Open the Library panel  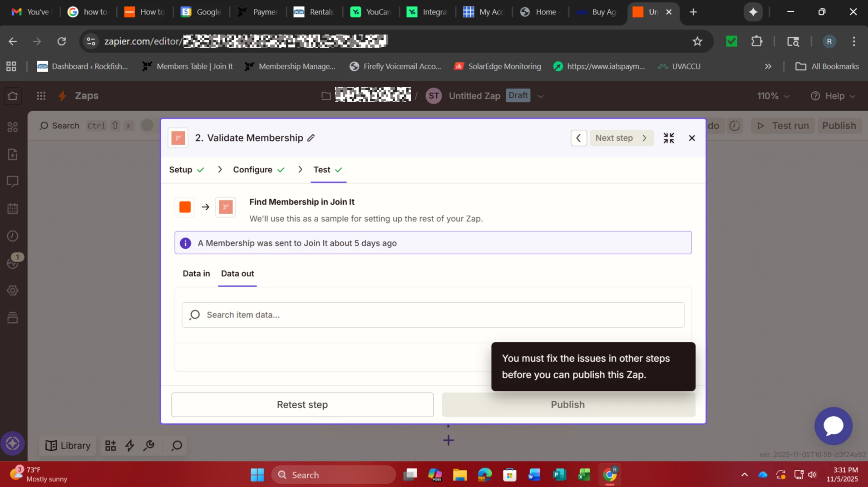(x=68, y=446)
